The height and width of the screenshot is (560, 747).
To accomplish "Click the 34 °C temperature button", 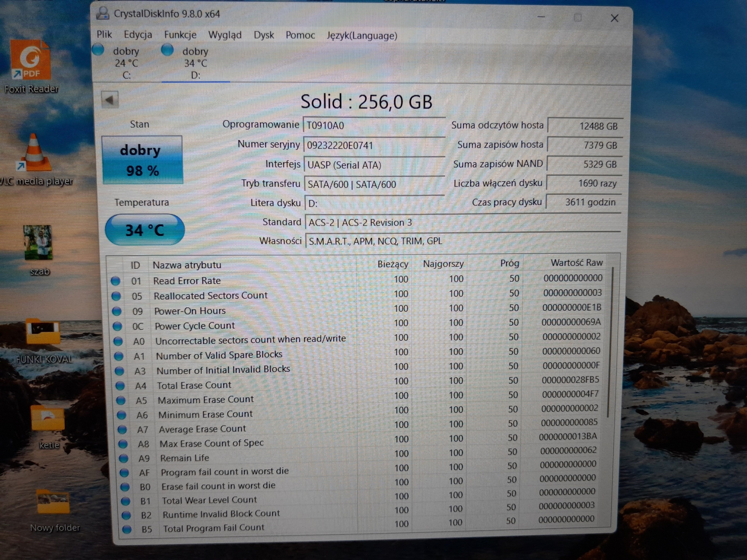I will click(144, 230).
